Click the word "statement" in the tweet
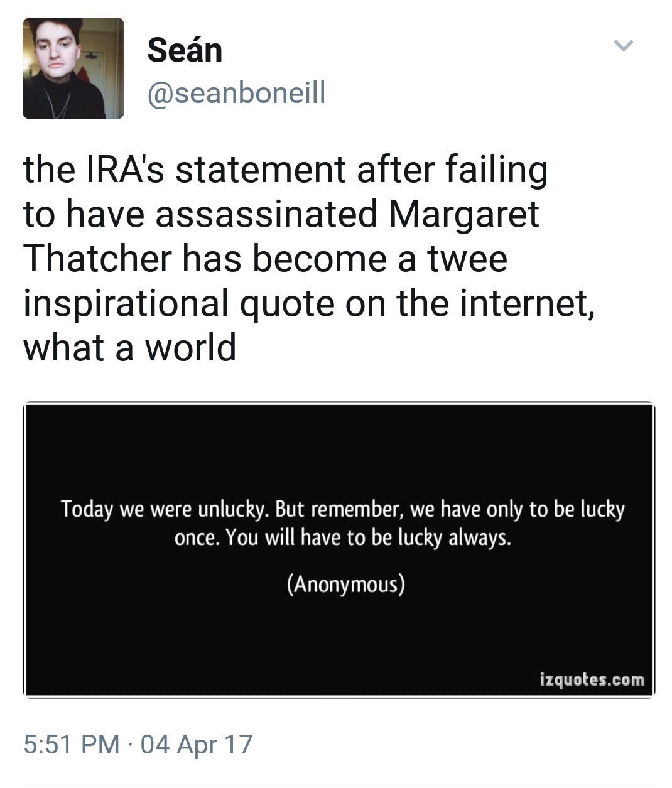 click(x=261, y=170)
